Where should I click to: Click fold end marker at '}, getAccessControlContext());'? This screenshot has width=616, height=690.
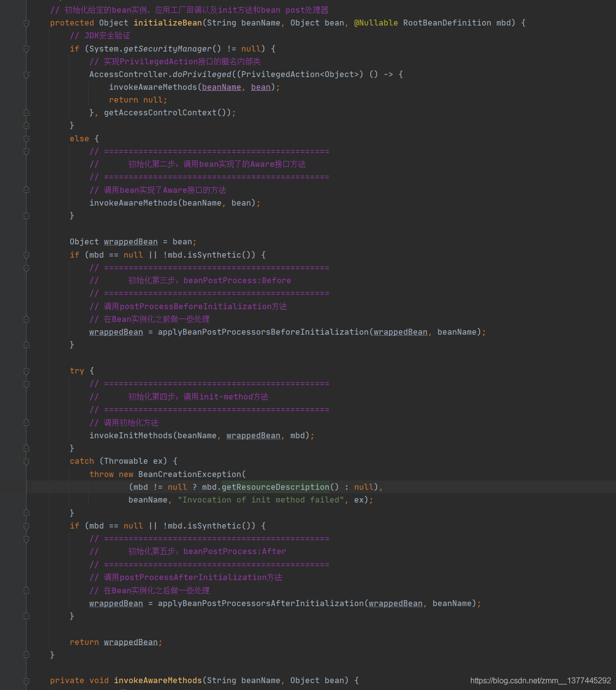pyautogui.click(x=26, y=113)
